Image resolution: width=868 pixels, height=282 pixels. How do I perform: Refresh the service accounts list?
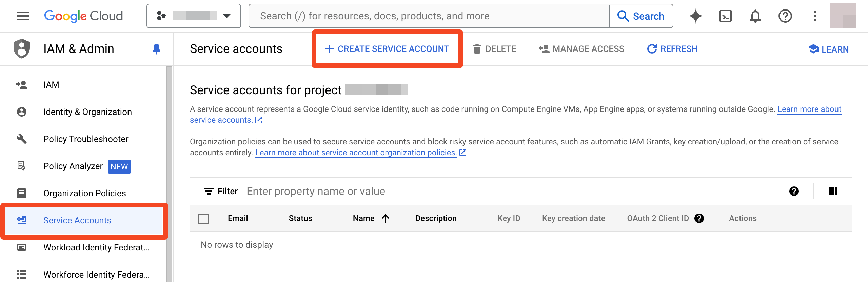pyautogui.click(x=672, y=49)
